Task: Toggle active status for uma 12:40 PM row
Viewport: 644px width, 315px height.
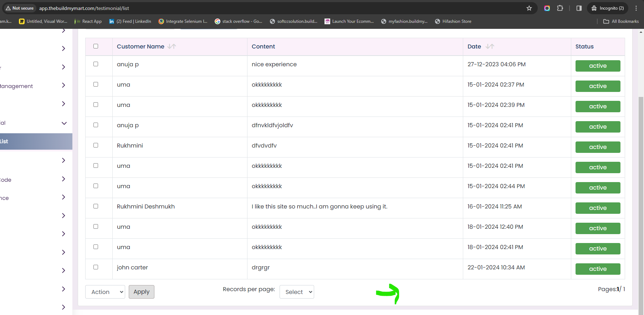Action: coord(598,228)
